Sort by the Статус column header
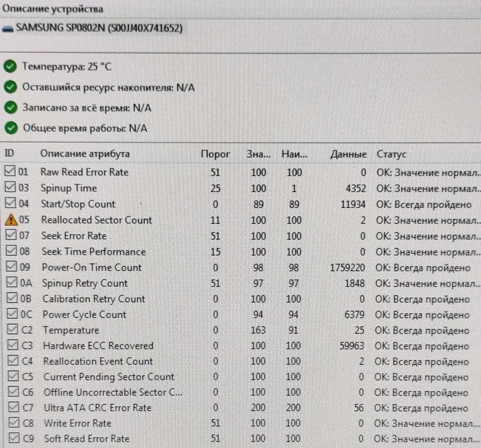Image resolution: width=481 pixels, height=448 pixels. [391, 154]
